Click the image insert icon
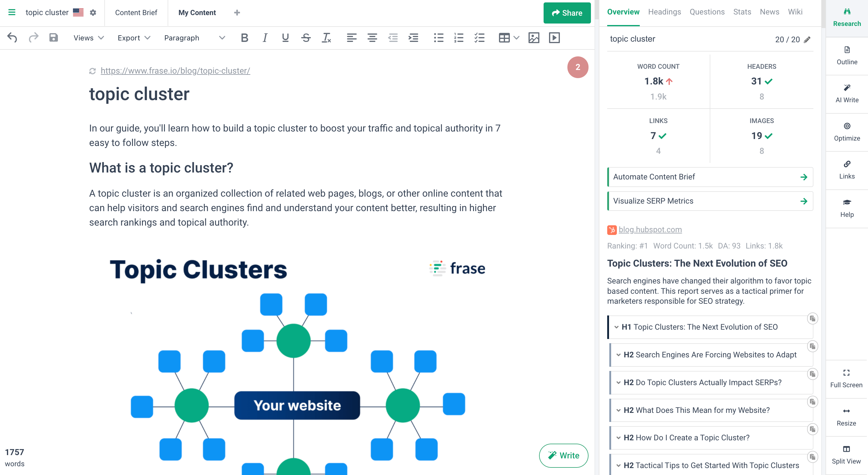The height and width of the screenshot is (475, 868). pyautogui.click(x=532, y=37)
